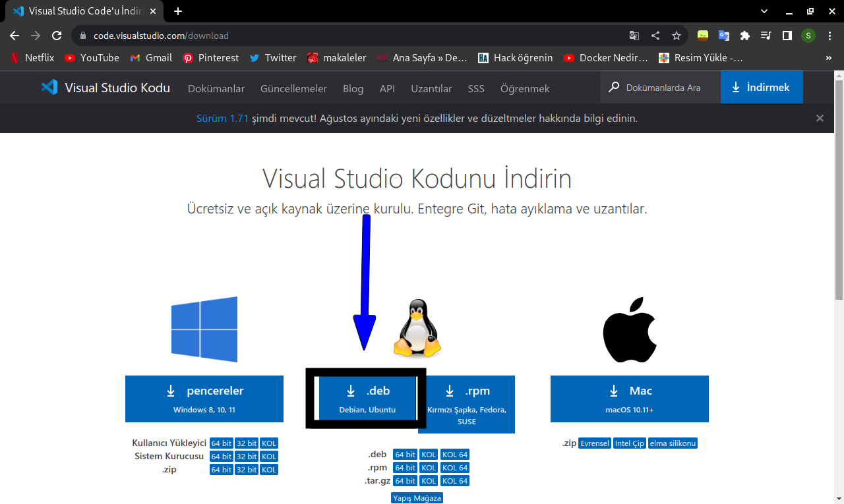844x504 pixels.
Task: Download the Mac macOS 10.11+ build
Action: pyautogui.click(x=630, y=399)
